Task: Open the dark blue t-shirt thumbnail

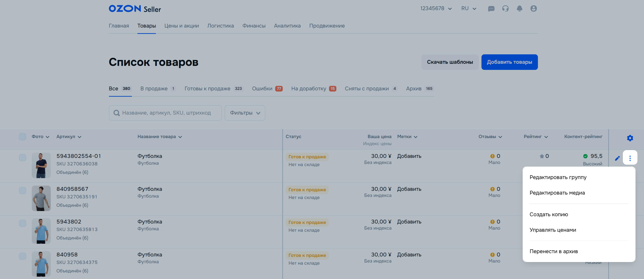Action: tap(41, 165)
